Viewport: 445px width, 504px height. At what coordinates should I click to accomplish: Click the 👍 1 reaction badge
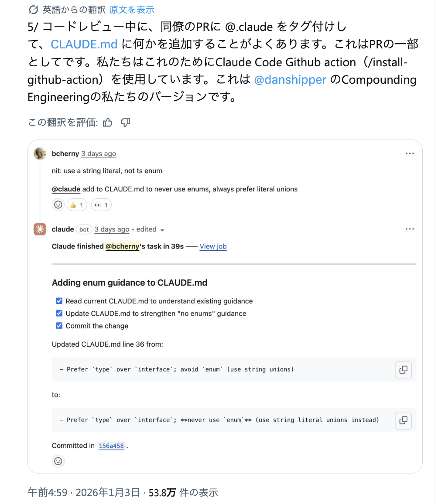coord(77,204)
